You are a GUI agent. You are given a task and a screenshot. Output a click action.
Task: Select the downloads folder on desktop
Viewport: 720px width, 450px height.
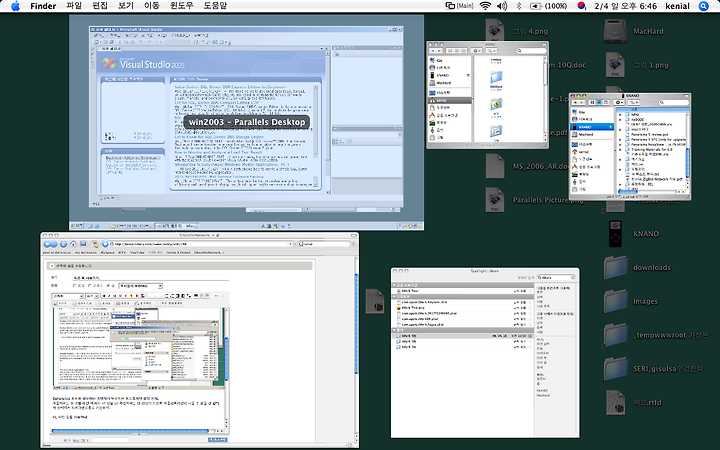[x=616, y=268]
